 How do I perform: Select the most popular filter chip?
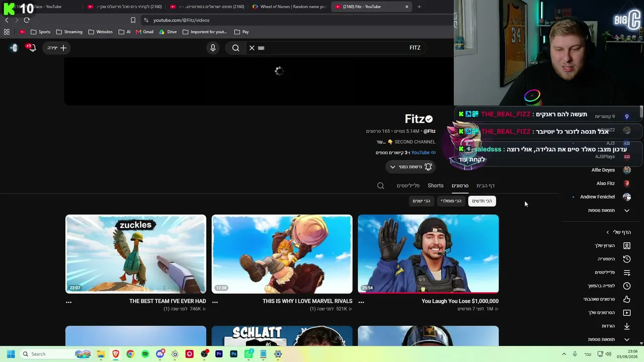click(451, 201)
